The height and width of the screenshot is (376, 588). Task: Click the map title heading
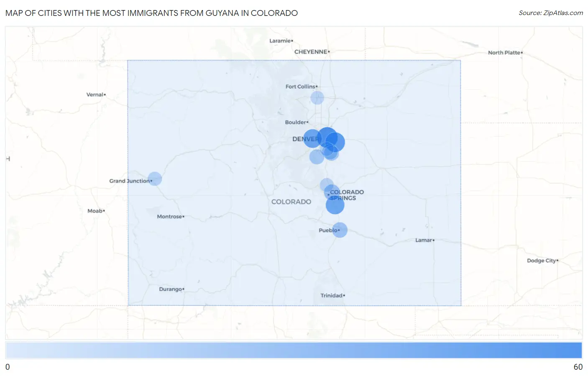coord(151,13)
